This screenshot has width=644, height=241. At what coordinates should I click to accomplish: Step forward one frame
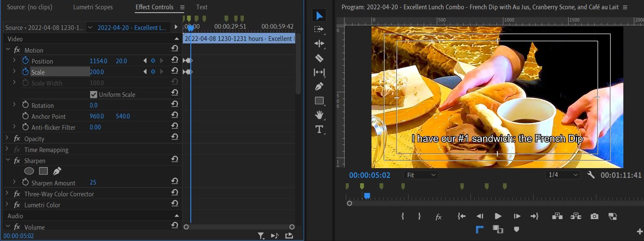[517, 216]
